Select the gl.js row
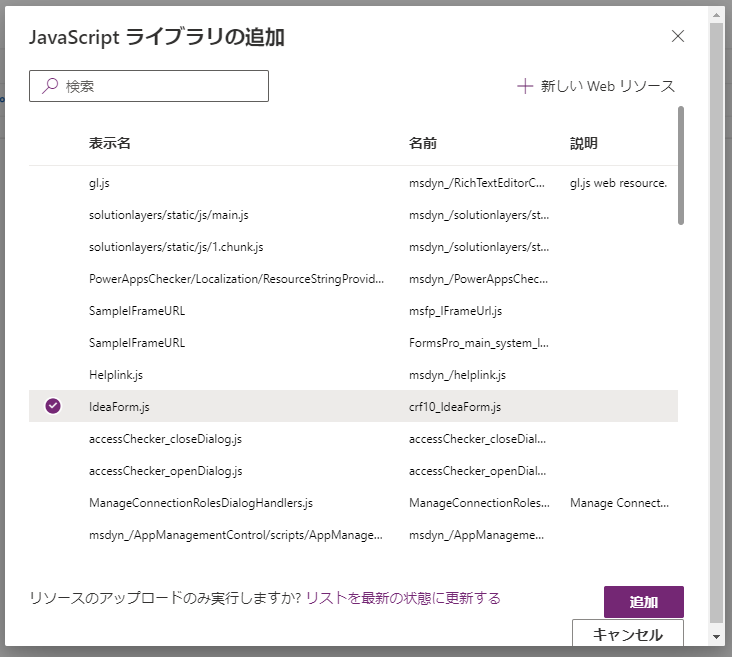The image size is (732, 657). 353,183
